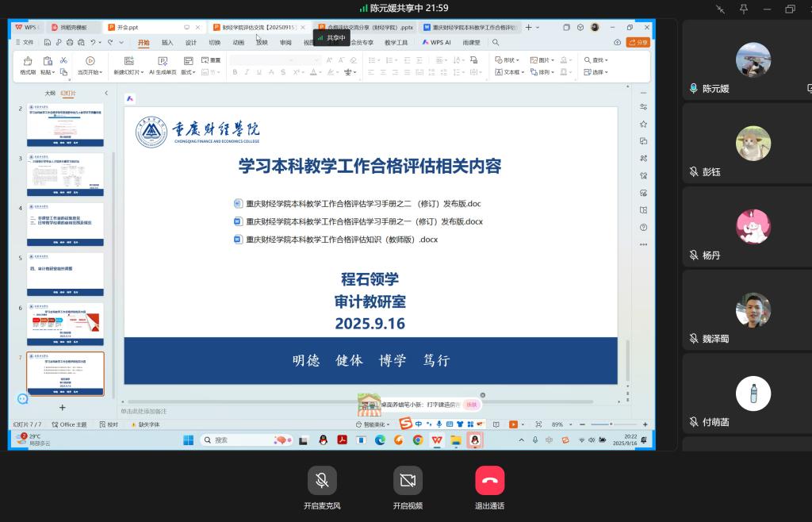
Task: Open WPS Office from the Windows taskbar
Action: click(436, 439)
